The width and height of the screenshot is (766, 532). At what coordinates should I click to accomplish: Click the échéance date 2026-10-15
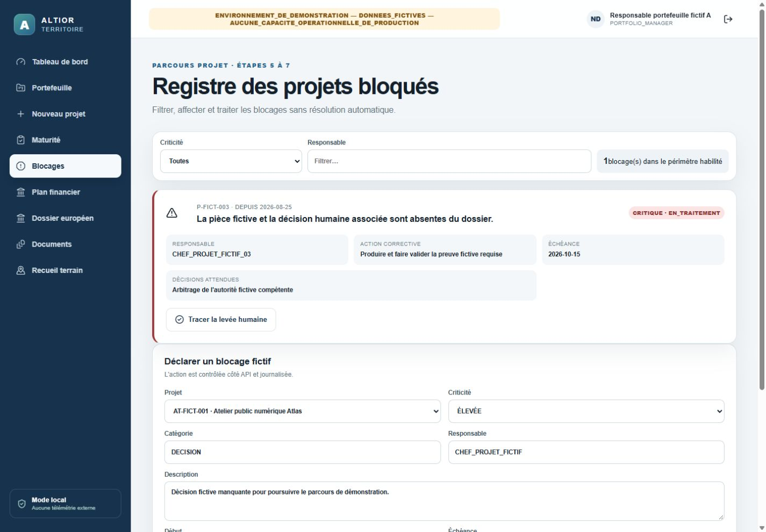tap(564, 254)
